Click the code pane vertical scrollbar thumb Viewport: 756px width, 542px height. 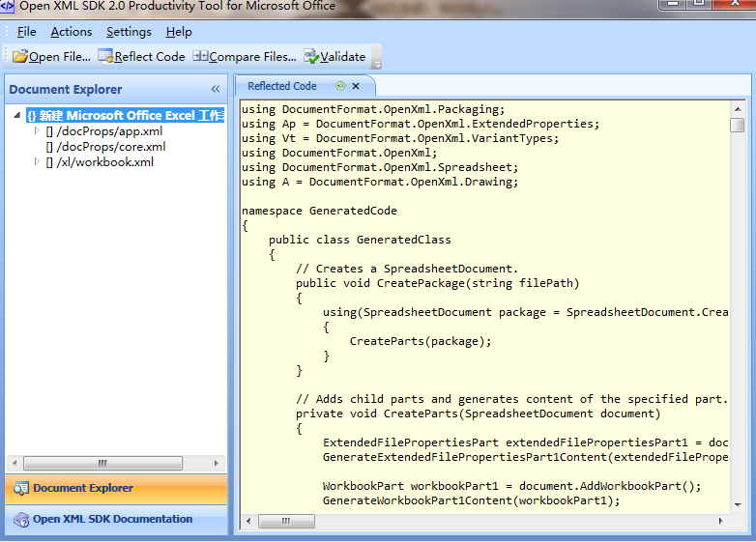pyautogui.click(x=738, y=126)
